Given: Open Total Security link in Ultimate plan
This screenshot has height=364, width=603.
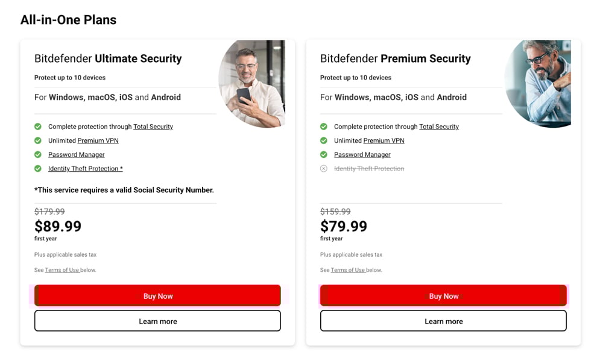Looking at the screenshot, I should click(153, 127).
